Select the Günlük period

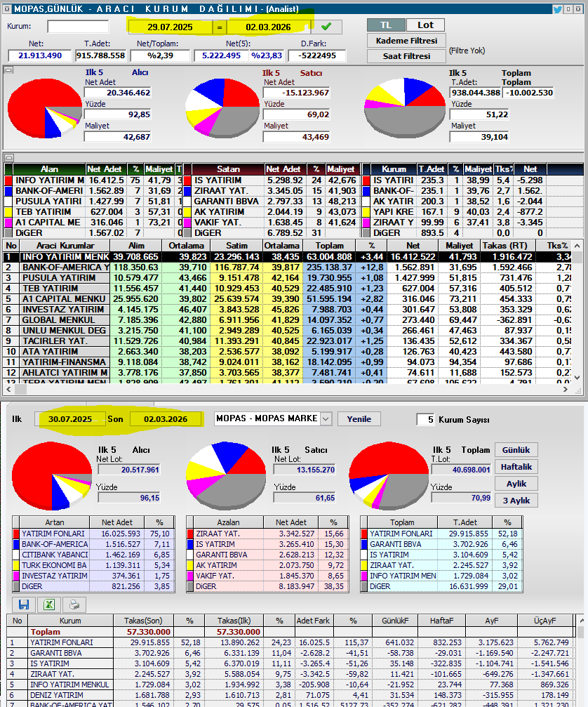coord(516,450)
